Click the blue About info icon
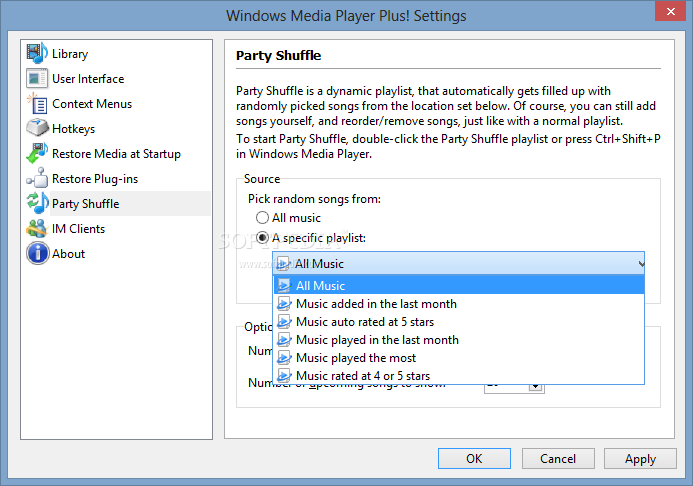693x486 pixels. (38, 254)
